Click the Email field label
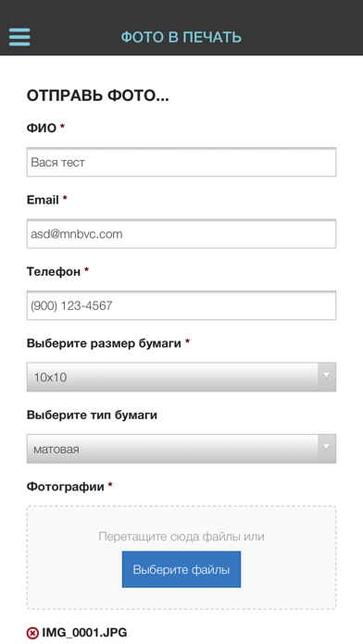The image size is (363, 644). pyautogui.click(x=43, y=200)
